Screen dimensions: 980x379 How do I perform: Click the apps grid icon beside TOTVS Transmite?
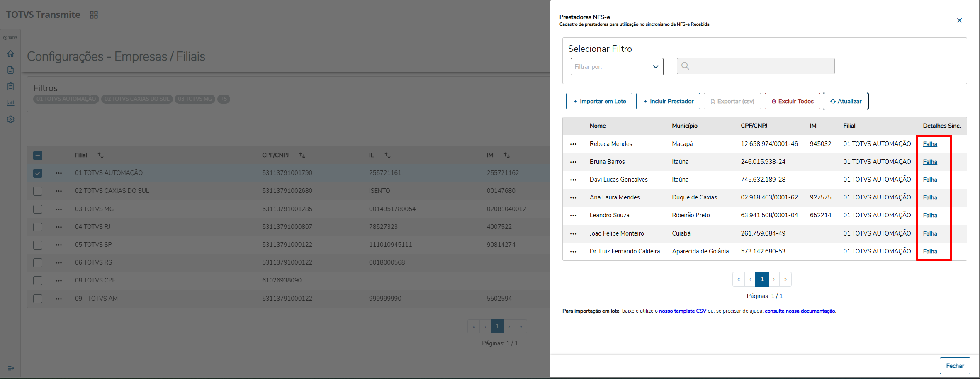tap(94, 15)
